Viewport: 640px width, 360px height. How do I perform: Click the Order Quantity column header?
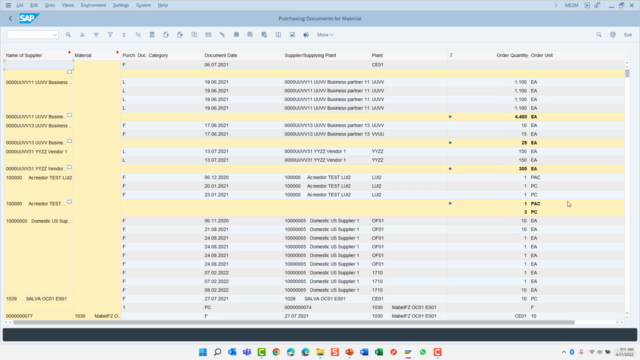coord(488,55)
